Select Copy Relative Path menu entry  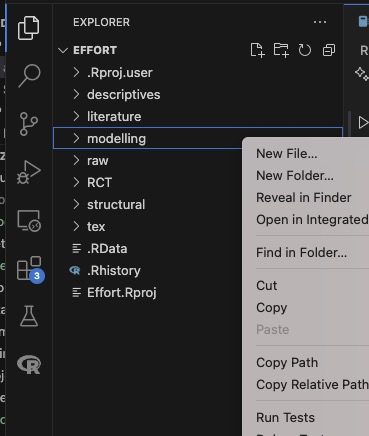312,385
